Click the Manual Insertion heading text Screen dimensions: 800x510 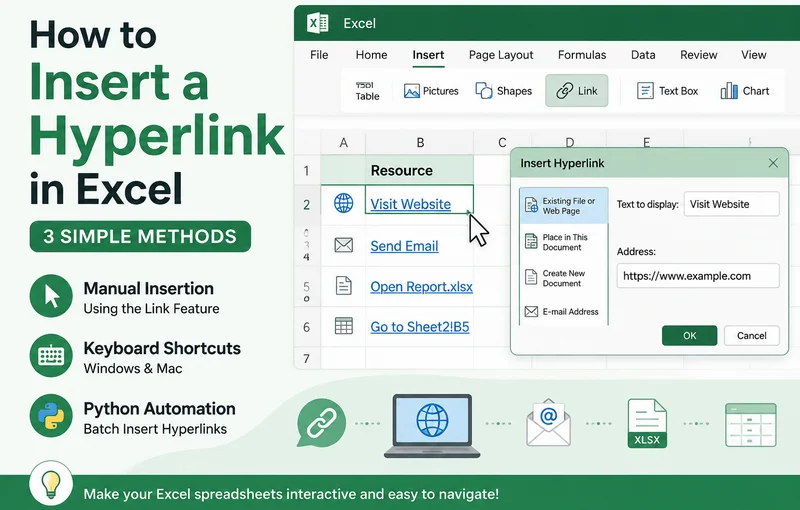[x=148, y=288]
